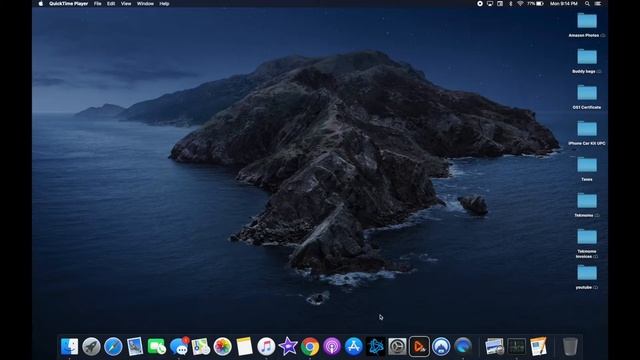
Task: Select the iPhone Car Kit UPC folder
Action: pyautogui.click(x=587, y=133)
